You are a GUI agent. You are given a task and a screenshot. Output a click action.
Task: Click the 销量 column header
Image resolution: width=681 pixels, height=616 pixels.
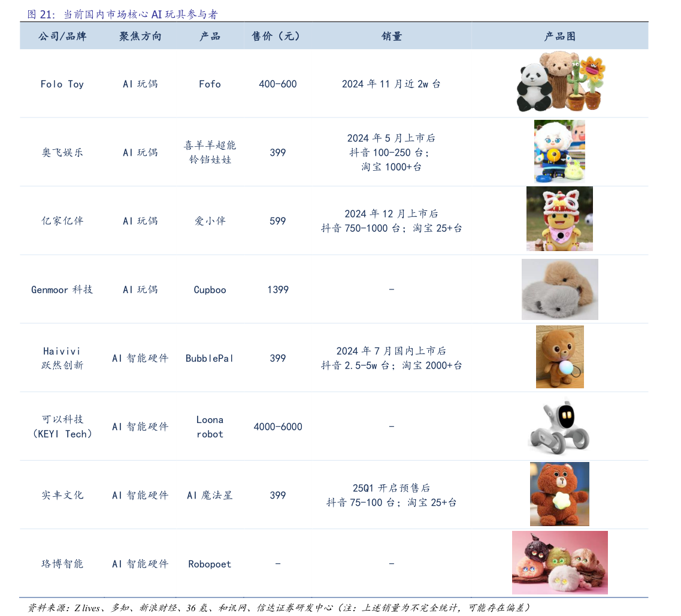pyautogui.click(x=391, y=36)
